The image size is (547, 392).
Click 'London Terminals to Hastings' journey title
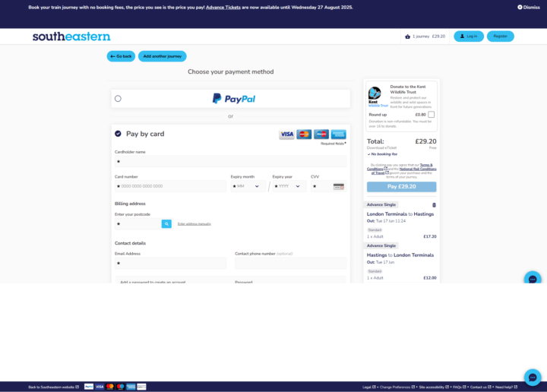click(400, 214)
